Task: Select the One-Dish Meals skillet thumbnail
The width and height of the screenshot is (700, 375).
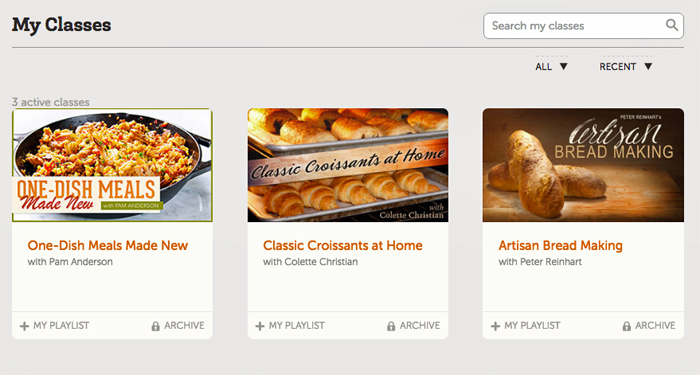Action: [x=112, y=165]
